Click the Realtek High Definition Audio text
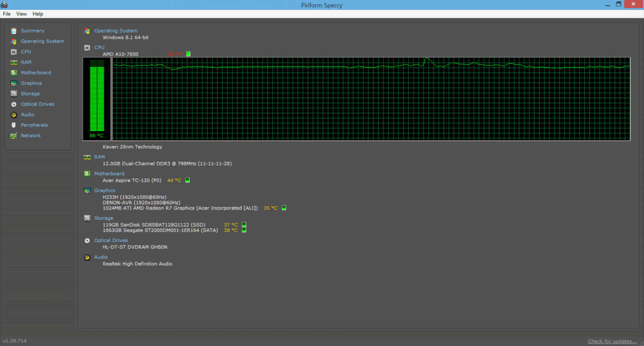This screenshot has height=346, width=644. pyautogui.click(x=137, y=264)
